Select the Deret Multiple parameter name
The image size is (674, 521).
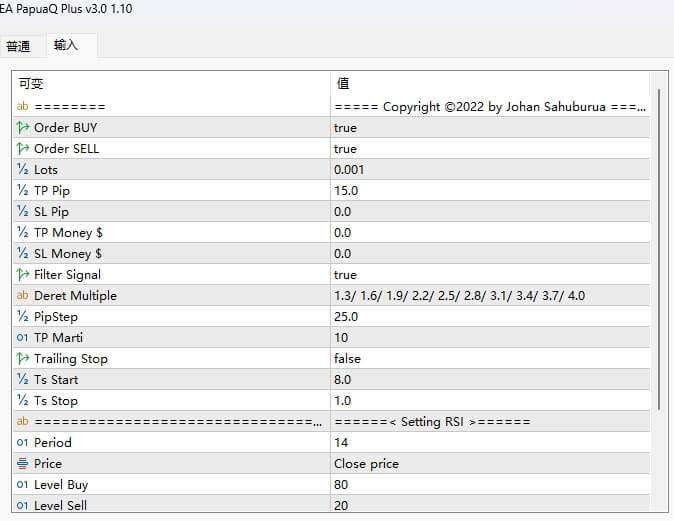click(x=76, y=296)
